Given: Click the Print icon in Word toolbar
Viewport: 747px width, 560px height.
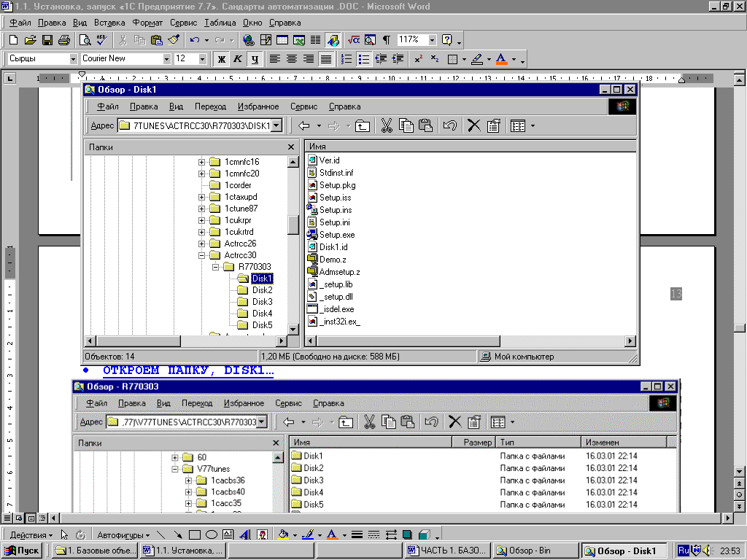Looking at the screenshot, I should point(64,40).
